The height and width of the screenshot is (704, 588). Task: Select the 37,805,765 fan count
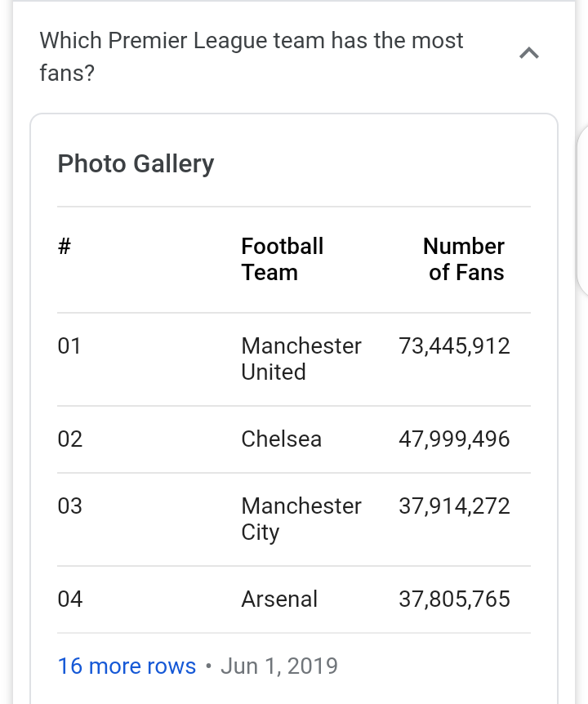(454, 599)
